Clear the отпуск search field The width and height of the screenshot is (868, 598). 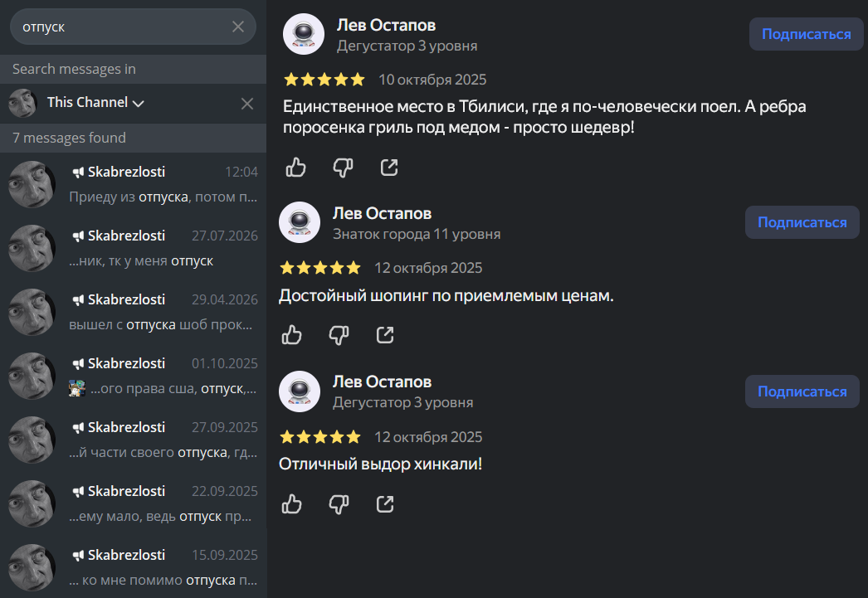click(238, 27)
